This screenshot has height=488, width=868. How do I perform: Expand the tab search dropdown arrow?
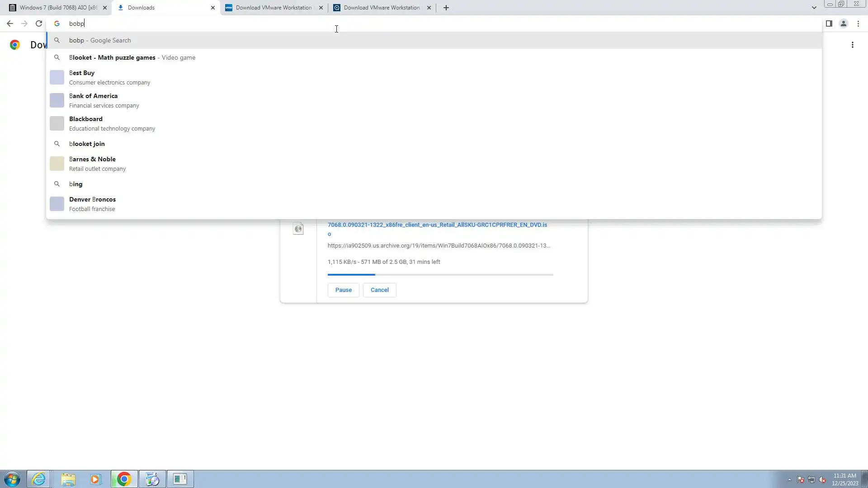pos(814,8)
